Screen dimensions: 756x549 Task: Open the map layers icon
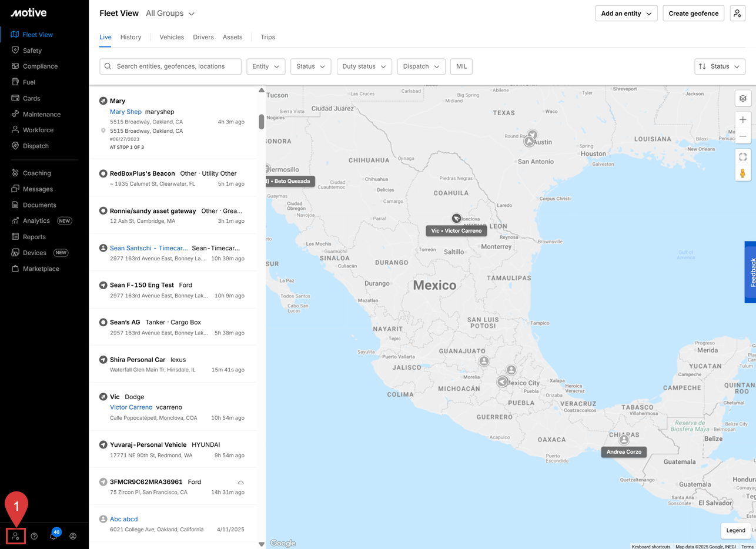[742, 99]
